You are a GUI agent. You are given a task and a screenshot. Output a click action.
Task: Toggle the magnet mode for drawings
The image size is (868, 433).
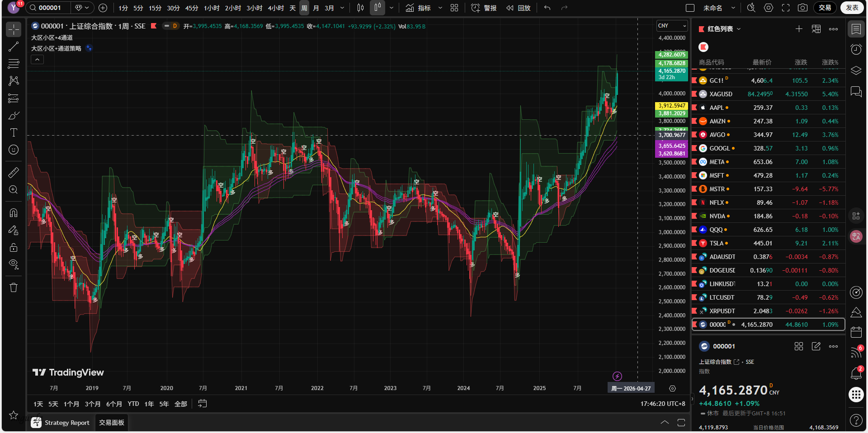click(x=14, y=213)
